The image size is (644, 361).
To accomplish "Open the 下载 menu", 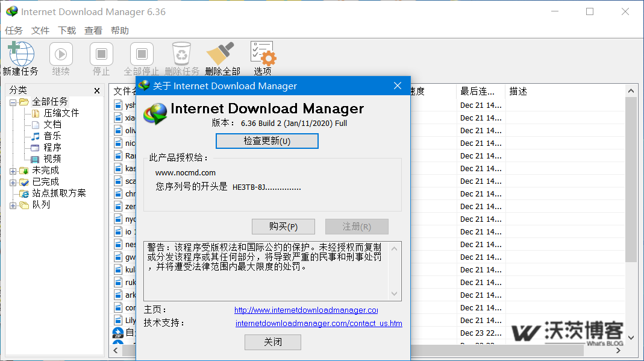I will (67, 30).
